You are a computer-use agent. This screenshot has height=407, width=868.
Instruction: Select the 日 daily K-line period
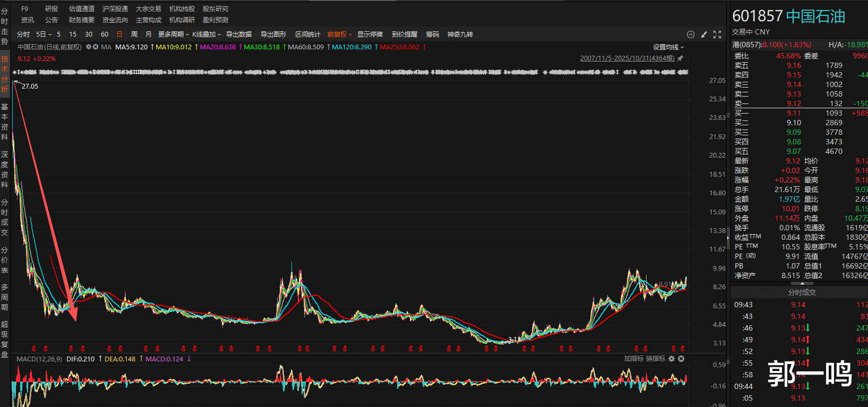(119, 34)
